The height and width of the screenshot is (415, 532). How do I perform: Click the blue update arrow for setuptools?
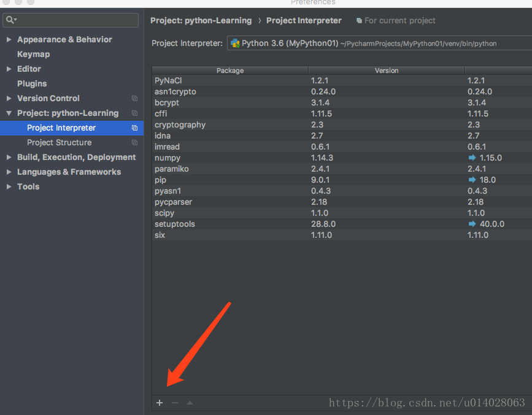pos(472,224)
